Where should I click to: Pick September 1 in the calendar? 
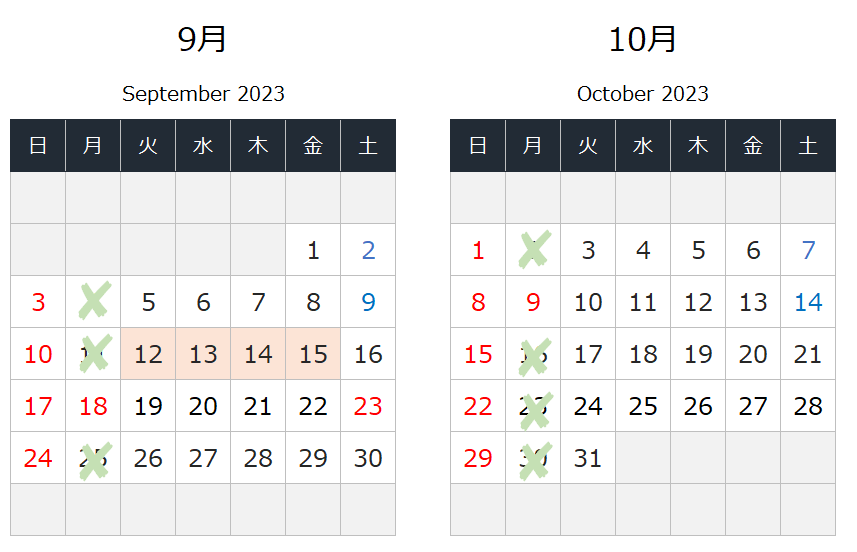pos(313,250)
